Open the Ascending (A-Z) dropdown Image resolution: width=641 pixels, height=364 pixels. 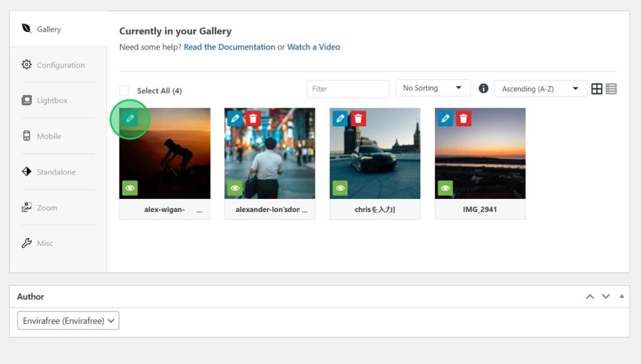[x=540, y=89]
